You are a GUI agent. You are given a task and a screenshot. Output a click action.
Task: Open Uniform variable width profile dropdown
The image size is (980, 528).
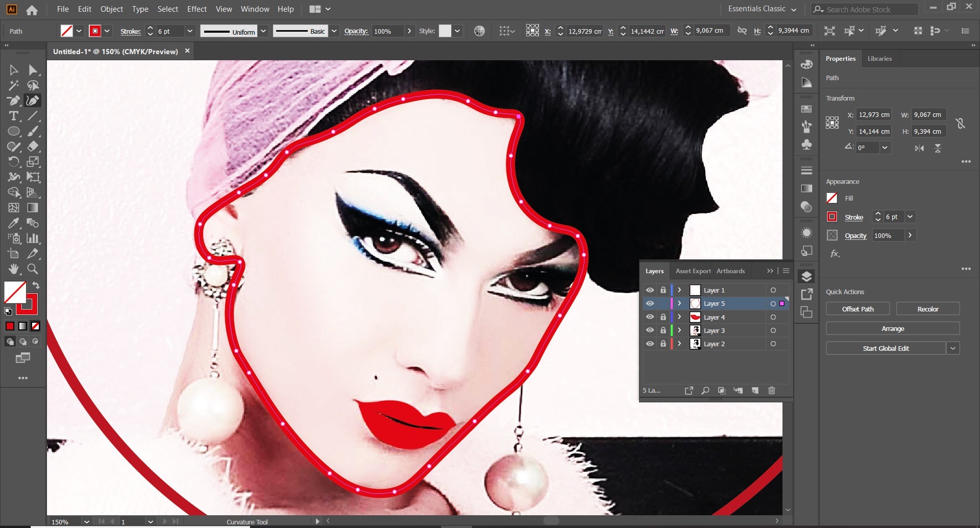click(x=263, y=31)
